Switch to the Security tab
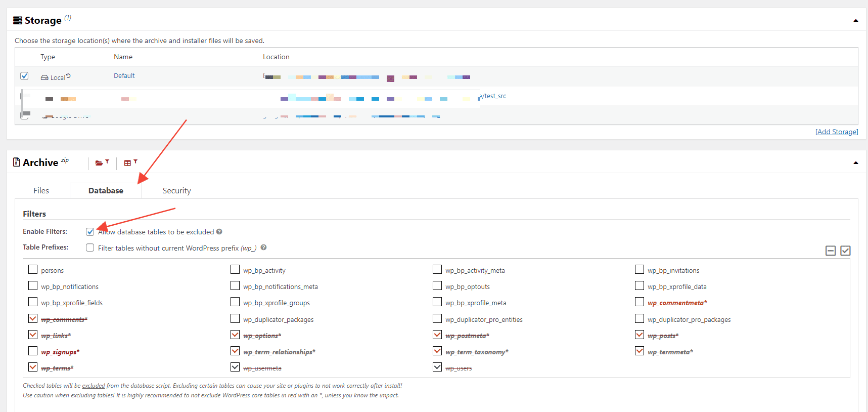The height and width of the screenshot is (412, 868). (x=176, y=191)
